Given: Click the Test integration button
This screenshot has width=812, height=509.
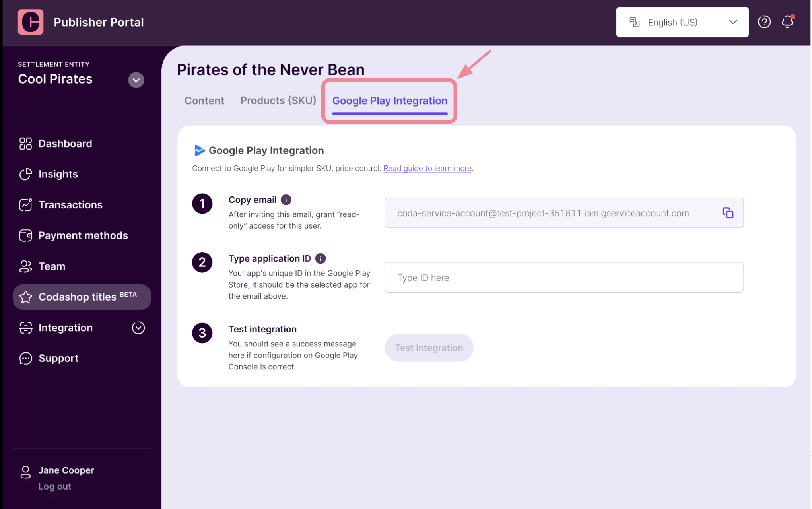Looking at the screenshot, I should 429,348.
